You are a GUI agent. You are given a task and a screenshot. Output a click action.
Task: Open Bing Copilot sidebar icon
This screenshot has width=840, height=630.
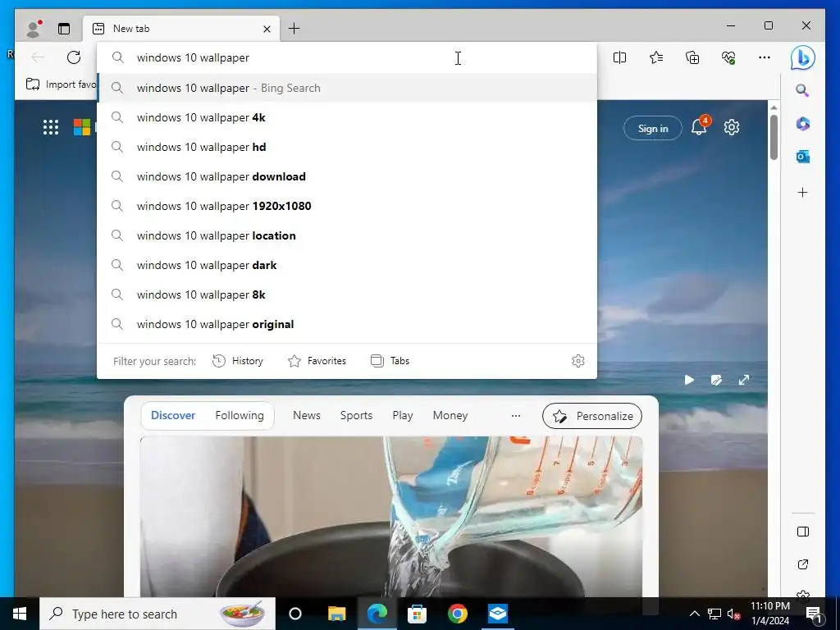click(802, 58)
